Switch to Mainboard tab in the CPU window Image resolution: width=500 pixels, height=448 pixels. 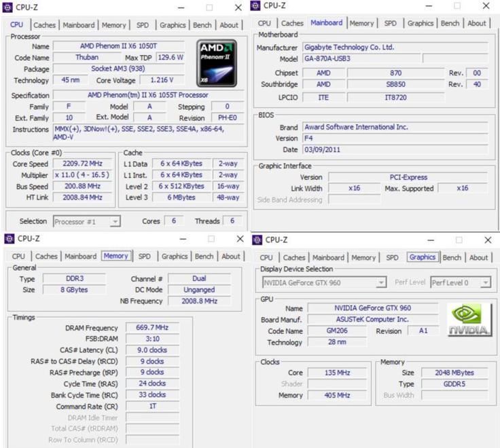(79, 25)
